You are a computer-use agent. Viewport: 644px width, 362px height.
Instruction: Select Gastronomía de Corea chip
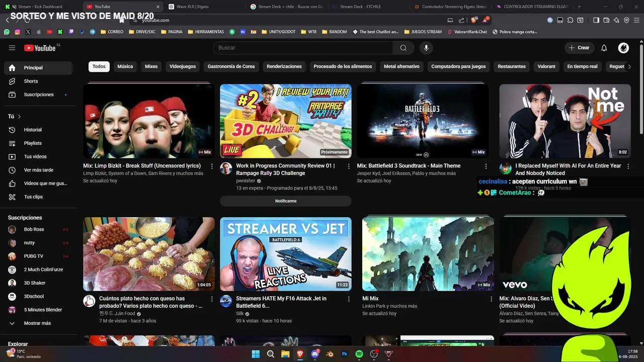pos(231,66)
